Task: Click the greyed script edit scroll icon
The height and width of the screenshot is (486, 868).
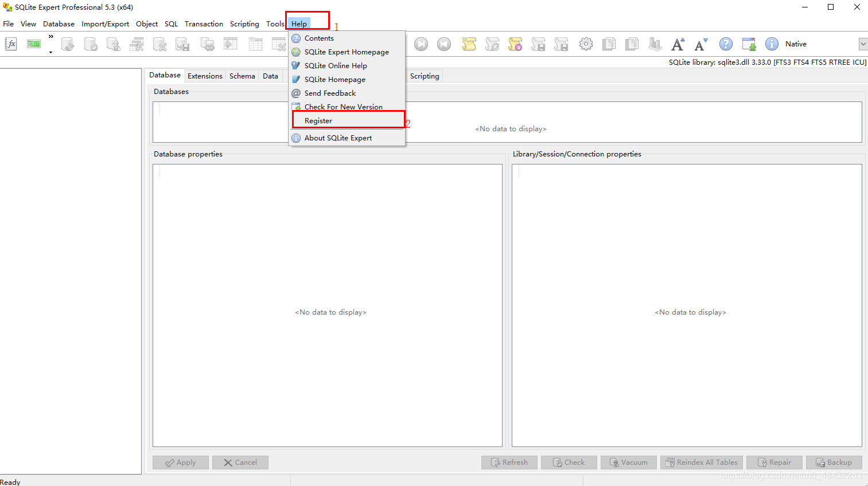Action: pyautogui.click(x=492, y=44)
